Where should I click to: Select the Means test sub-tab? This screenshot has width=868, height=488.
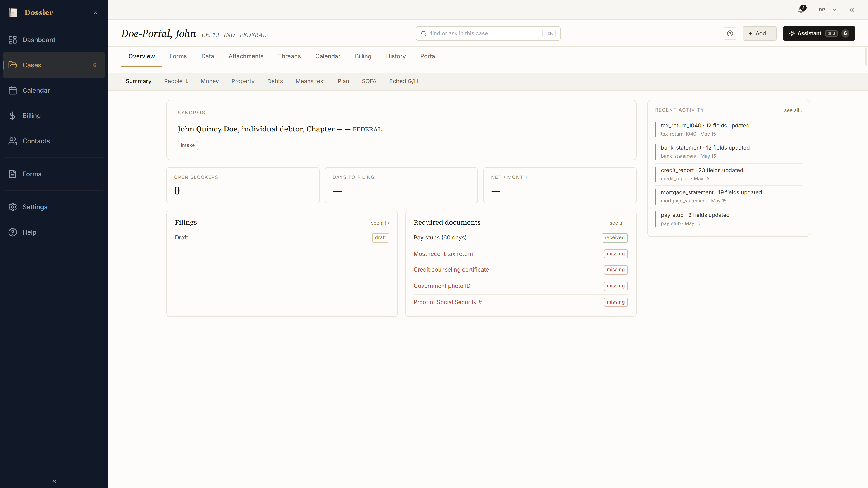click(310, 81)
